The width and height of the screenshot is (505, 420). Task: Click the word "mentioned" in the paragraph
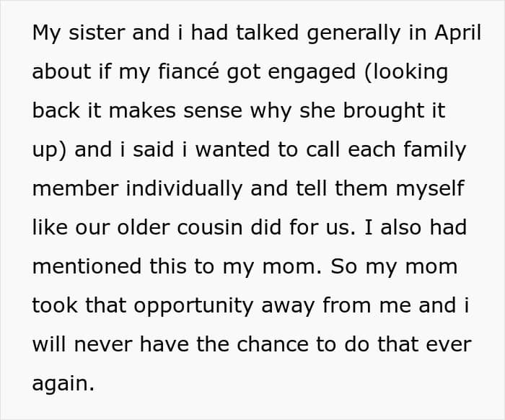(87, 266)
